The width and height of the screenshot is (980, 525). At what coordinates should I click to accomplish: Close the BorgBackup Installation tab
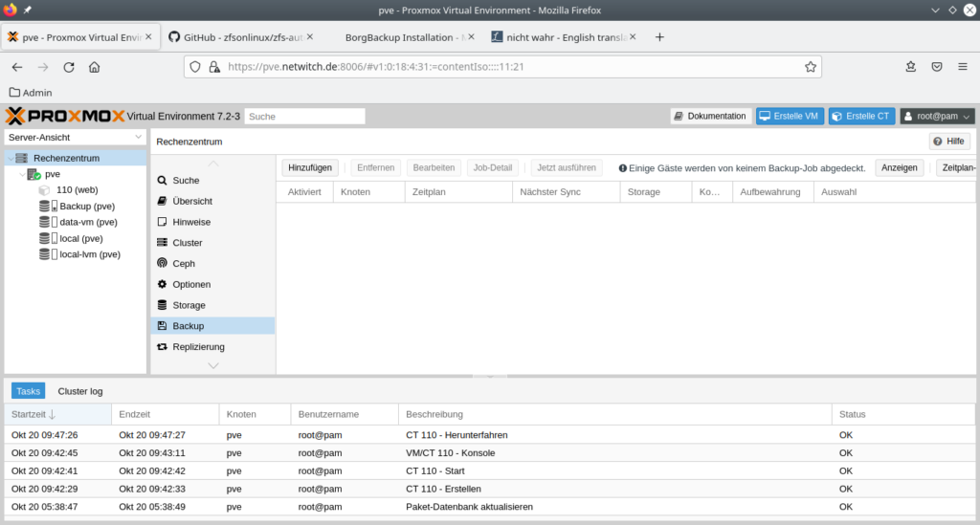tap(471, 37)
